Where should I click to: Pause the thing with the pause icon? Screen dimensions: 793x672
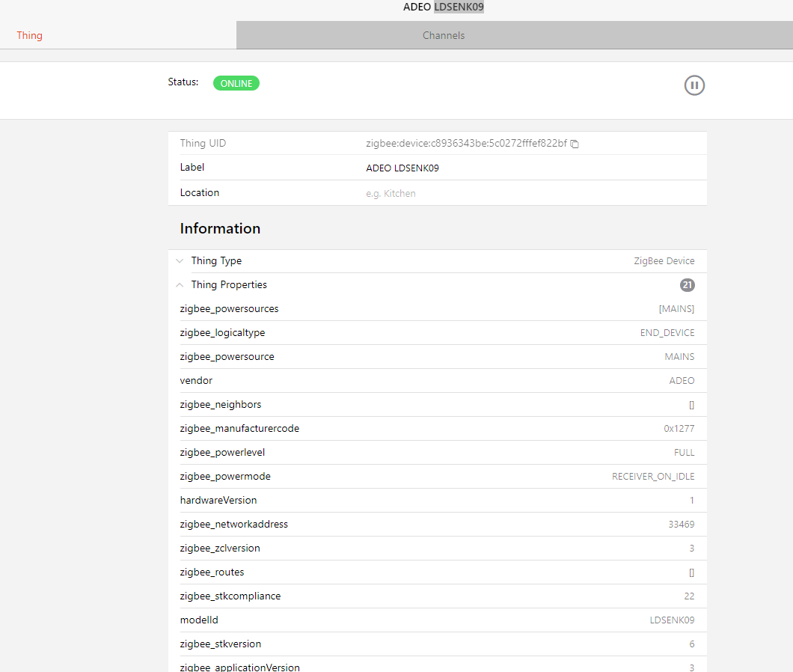coord(694,85)
